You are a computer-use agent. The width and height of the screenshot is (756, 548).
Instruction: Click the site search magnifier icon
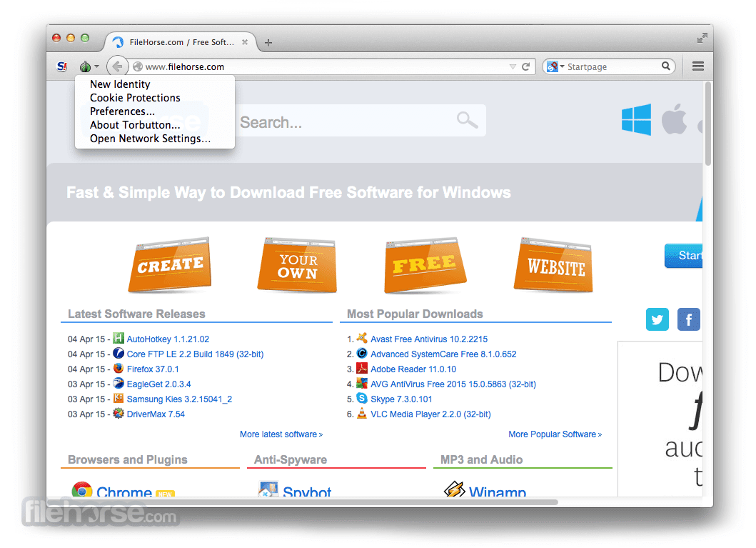point(467,120)
